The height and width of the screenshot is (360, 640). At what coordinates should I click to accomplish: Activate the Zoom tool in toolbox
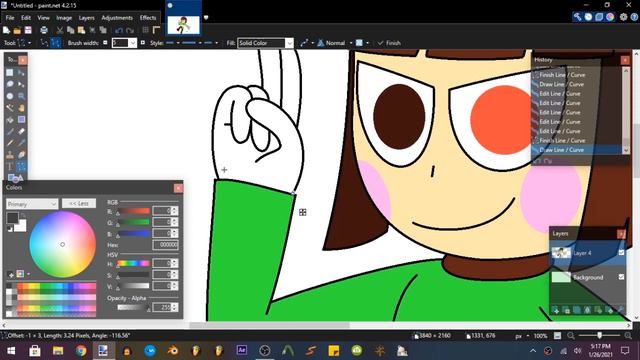[21, 96]
